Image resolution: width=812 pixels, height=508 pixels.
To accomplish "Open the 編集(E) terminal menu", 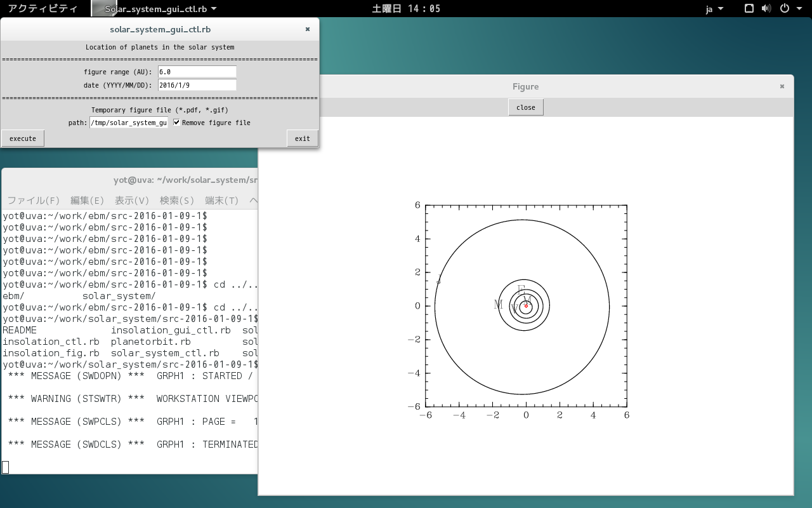I will click(x=87, y=201).
